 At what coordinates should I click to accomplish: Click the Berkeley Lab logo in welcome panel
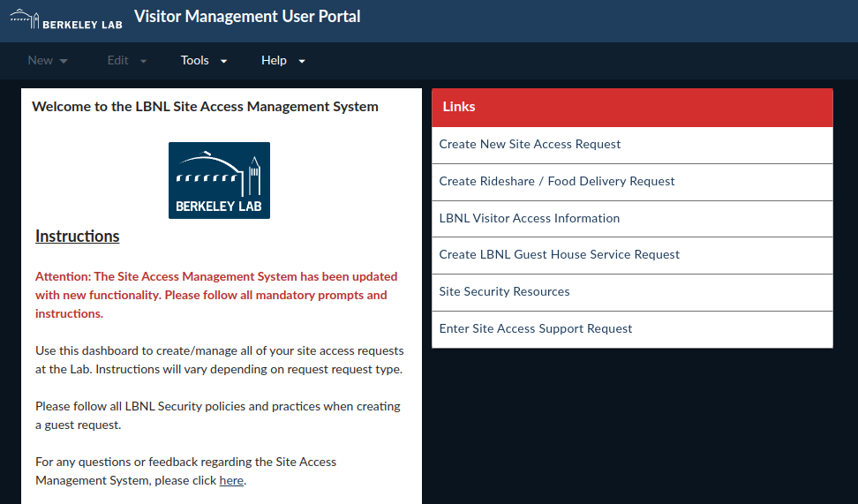[x=219, y=181]
